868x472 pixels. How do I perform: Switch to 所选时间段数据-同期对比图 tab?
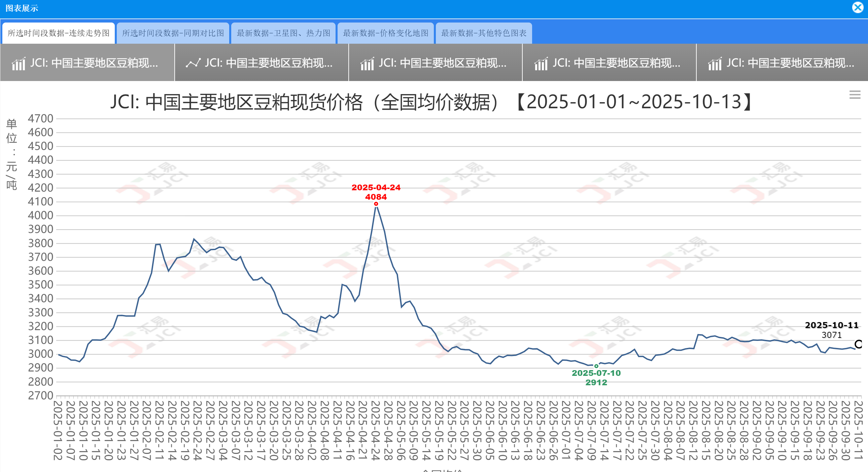pyautogui.click(x=173, y=33)
